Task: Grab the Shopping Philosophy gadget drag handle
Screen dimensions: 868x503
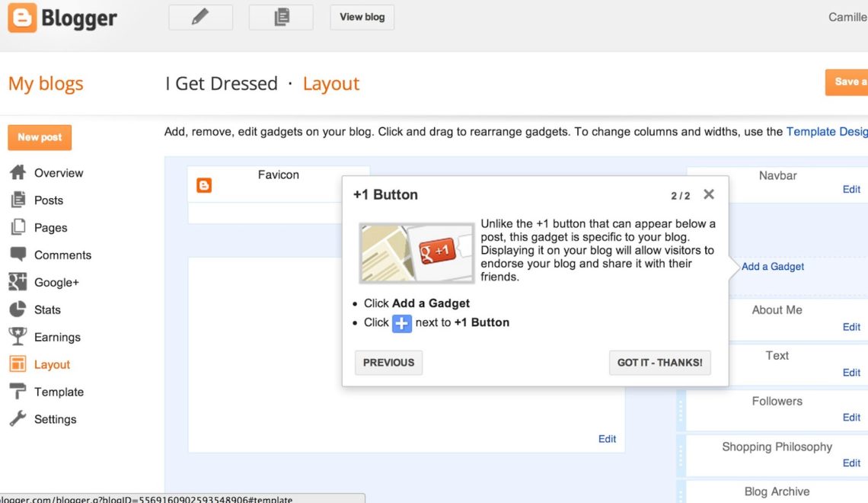Action: point(681,455)
